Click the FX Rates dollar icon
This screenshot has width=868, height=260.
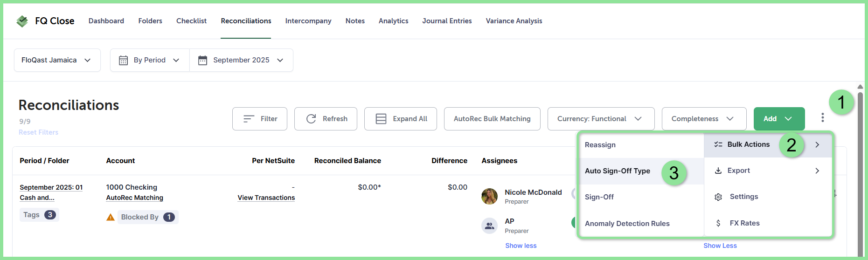(718, 223)
